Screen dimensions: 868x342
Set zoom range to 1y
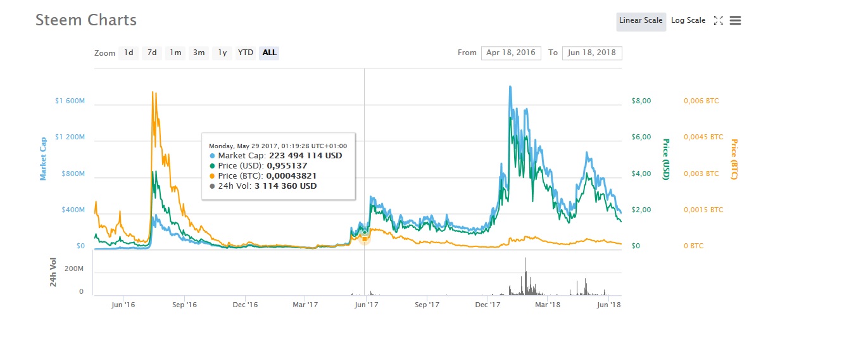click(x=222, y=53)
